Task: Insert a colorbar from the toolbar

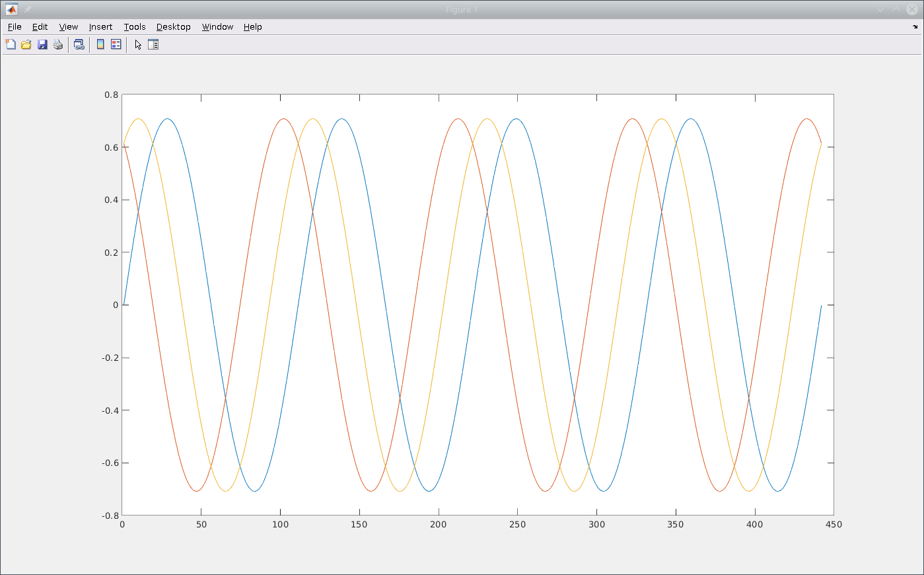Action: click(x=100, y=44)
